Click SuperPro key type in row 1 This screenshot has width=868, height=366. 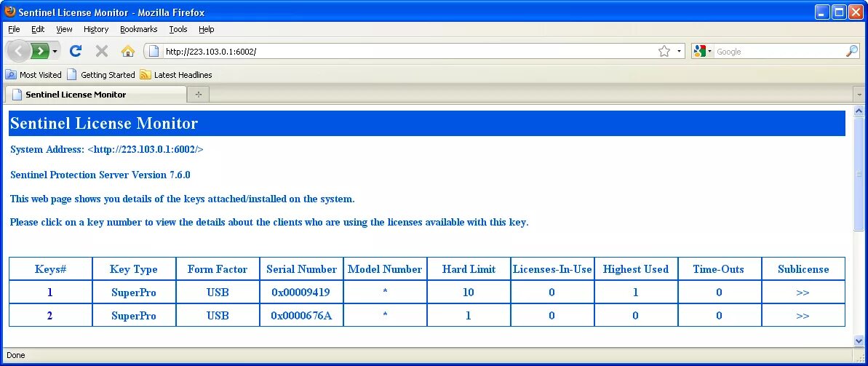pyautogui.click(x=133, y=293)
